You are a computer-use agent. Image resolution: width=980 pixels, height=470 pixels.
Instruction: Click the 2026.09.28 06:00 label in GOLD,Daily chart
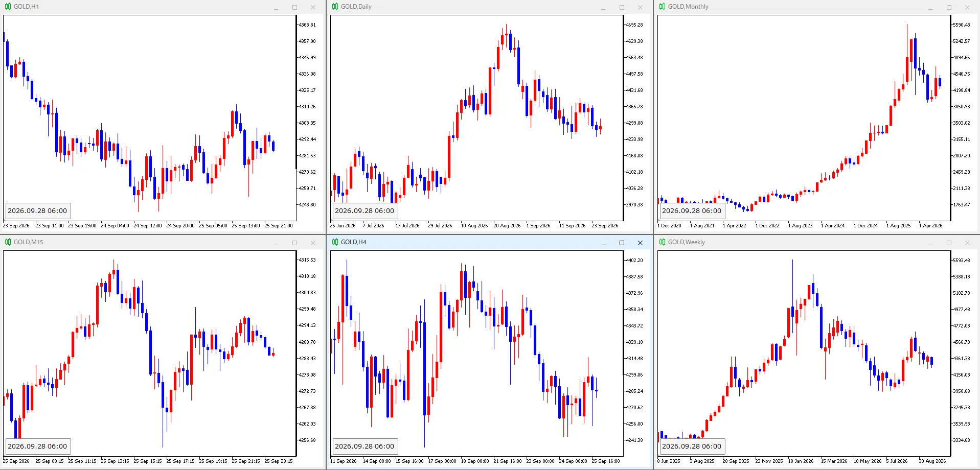[364, 210]
